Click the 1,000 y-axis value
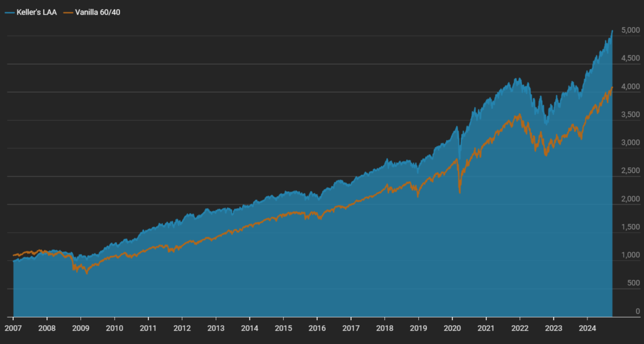644x344 pixels. pos(630,255)
